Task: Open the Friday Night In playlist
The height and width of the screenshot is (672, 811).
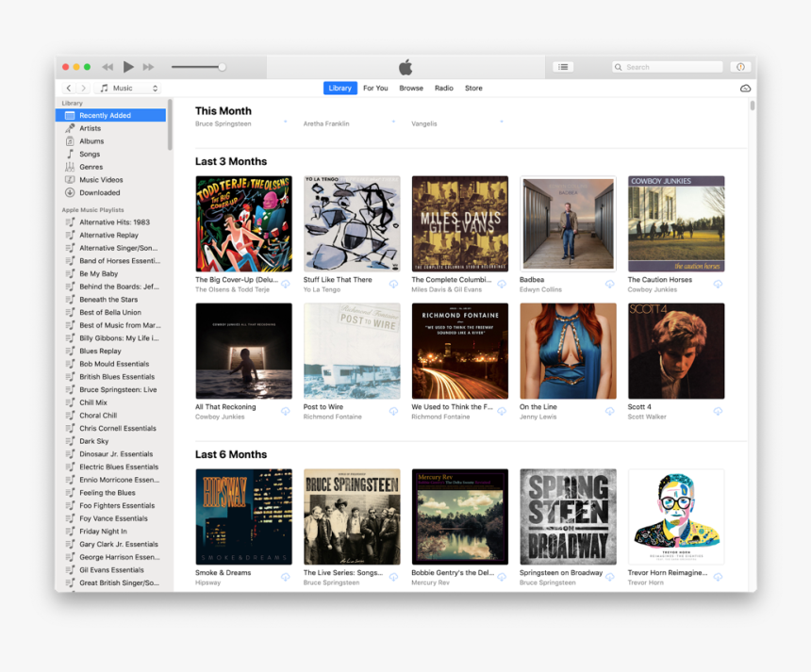Action: coord(110,532)
